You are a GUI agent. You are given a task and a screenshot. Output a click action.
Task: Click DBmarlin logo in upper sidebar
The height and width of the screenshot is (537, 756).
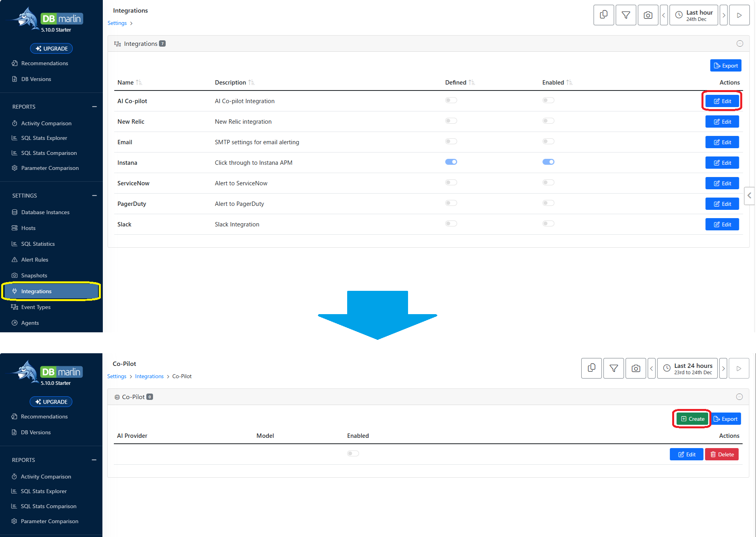[x=47, y=20]
